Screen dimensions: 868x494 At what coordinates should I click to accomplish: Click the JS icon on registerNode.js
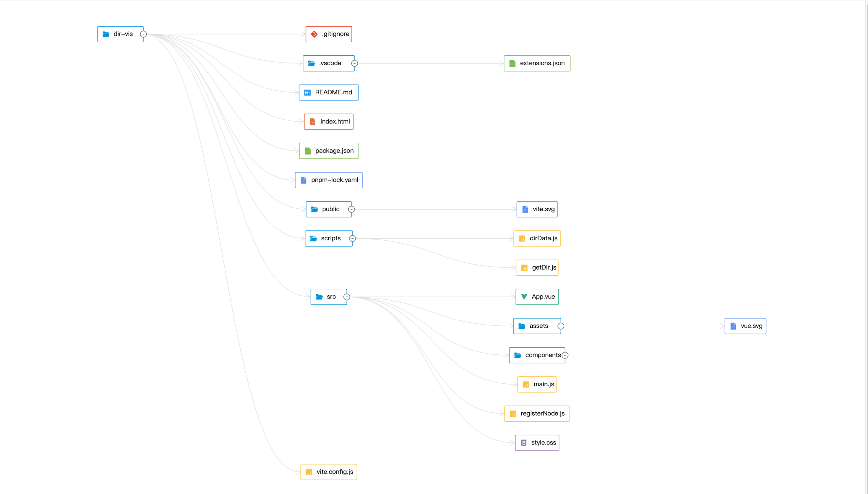coord(513,414)
